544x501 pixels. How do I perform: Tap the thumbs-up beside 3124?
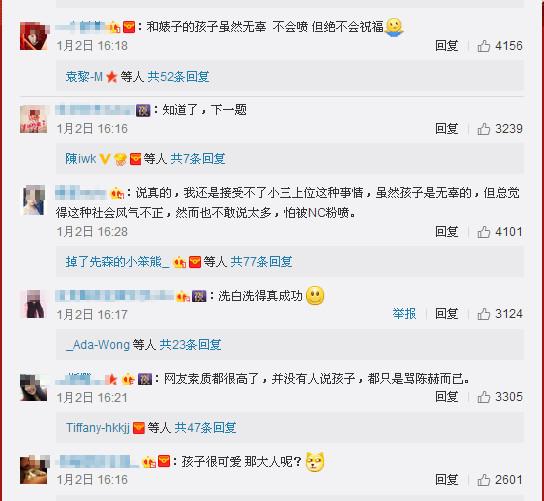coord(484,314)
